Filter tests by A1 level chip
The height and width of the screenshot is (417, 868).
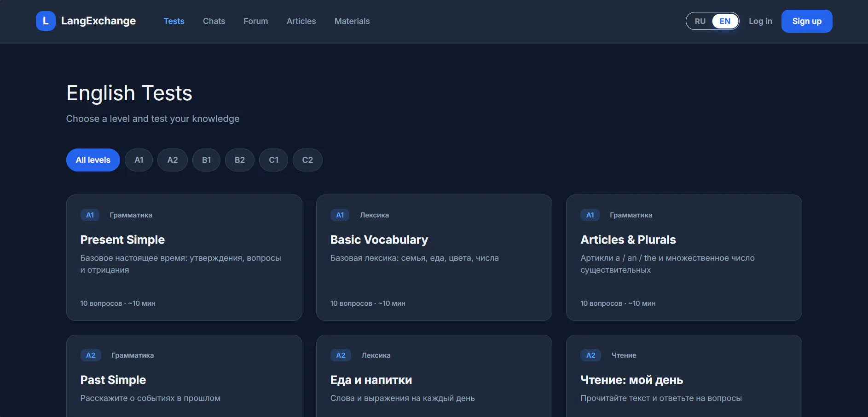pos(139,160)
